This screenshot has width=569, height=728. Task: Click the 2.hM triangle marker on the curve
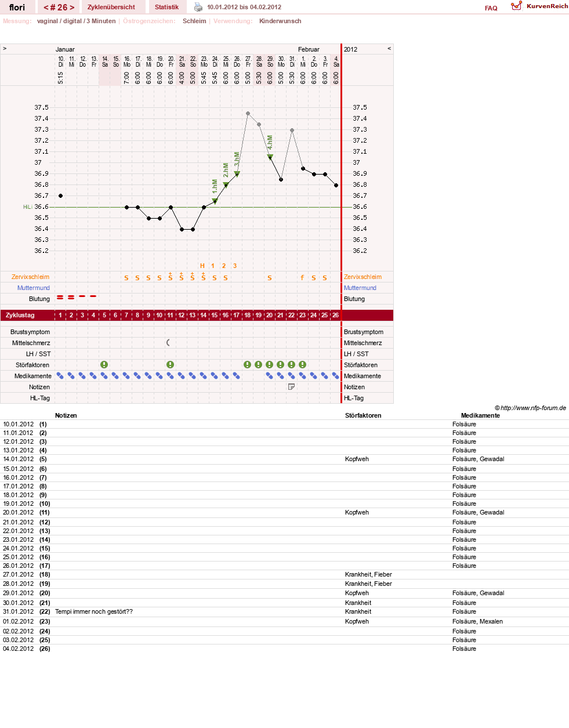pos(226,185)
